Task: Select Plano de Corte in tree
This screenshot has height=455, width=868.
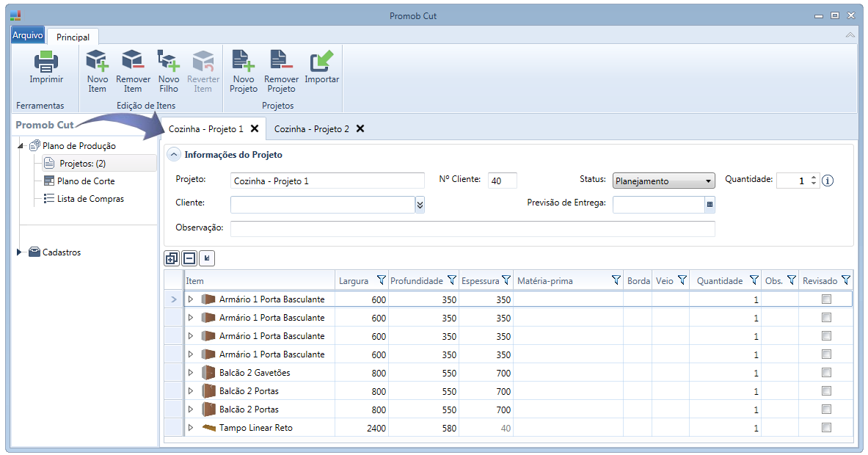Action: 86,181
